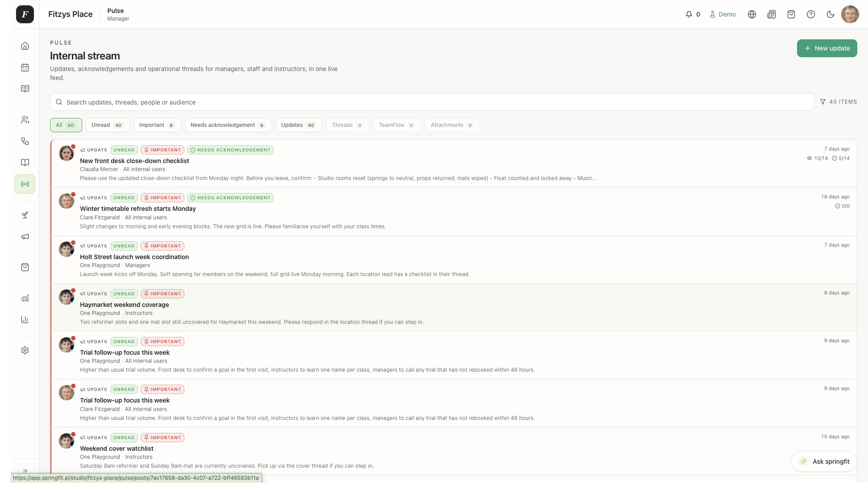Click the acknowledgement count 0/0
Viewport: 868px width, 495px height.
[842, 206]
